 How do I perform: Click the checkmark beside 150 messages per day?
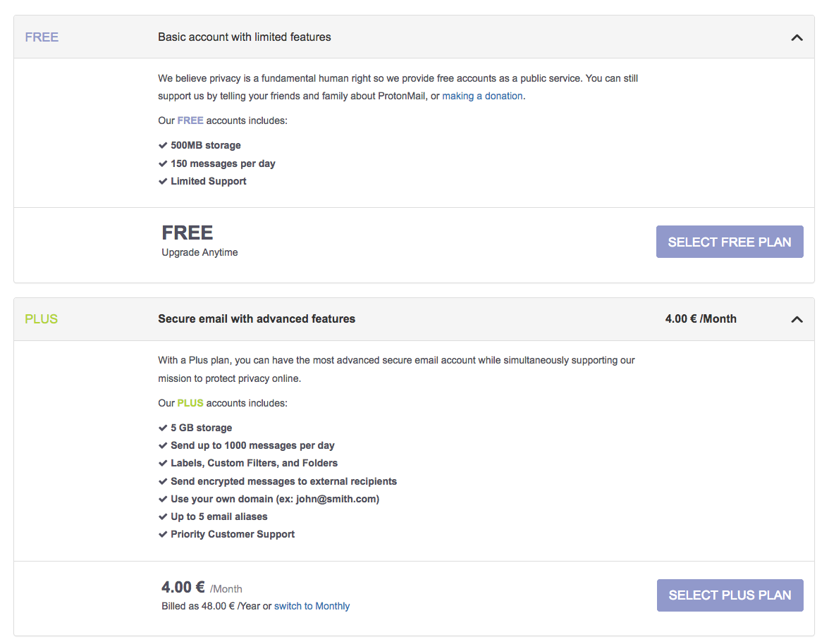163,163
